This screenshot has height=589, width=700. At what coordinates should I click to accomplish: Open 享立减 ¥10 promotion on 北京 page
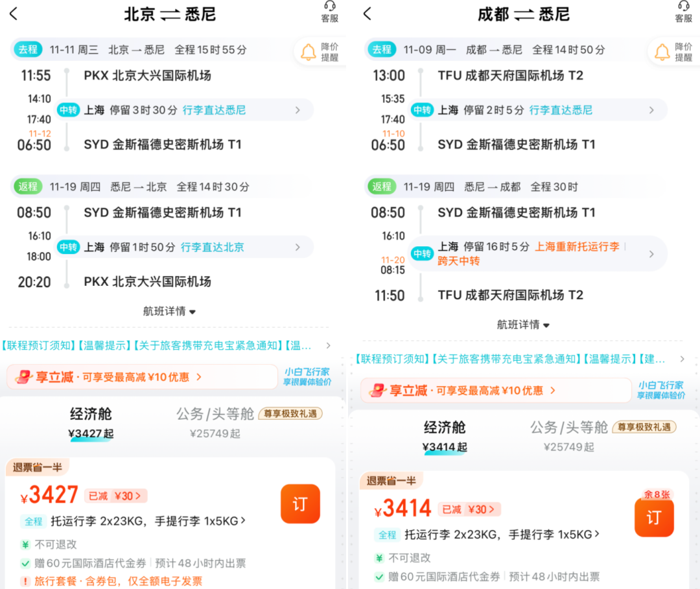(143, 378)
